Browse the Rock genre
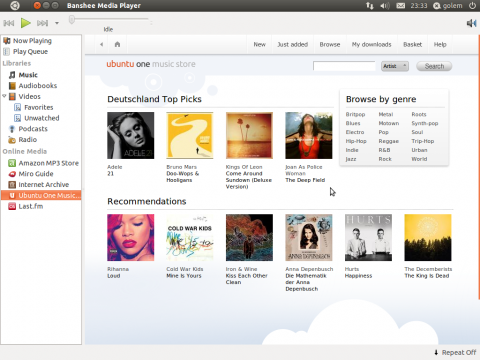The height and width of the screenshot is (360, 480). 385,159
